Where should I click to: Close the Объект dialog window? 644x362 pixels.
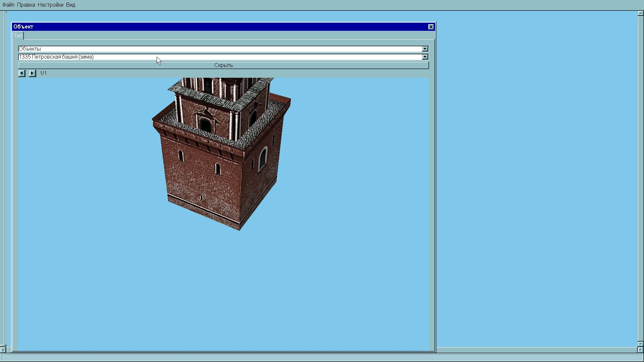(x=431, y=27)
